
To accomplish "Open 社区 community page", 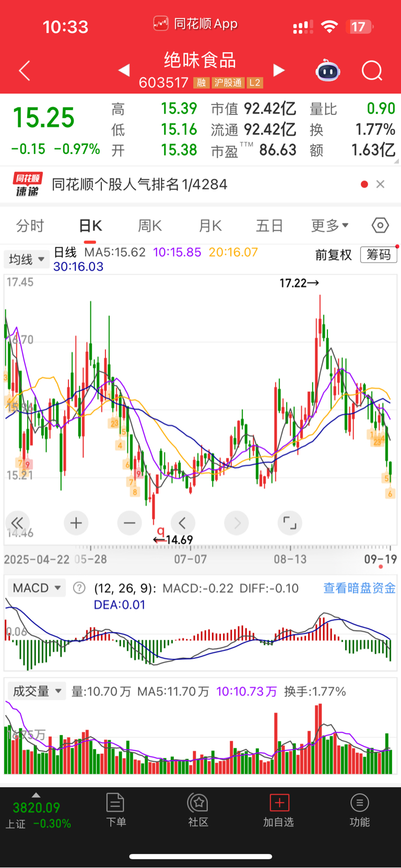I will [x=198, y=810].
